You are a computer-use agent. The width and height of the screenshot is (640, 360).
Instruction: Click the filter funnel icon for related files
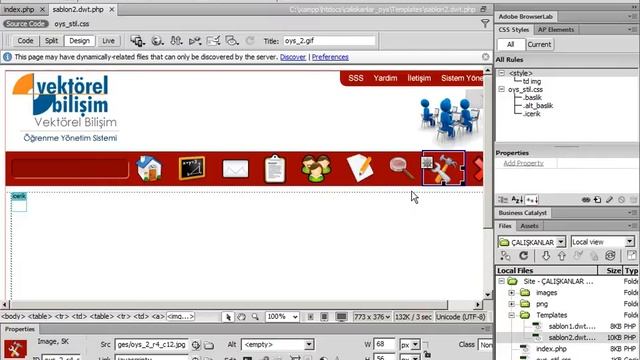coord(485,24)
